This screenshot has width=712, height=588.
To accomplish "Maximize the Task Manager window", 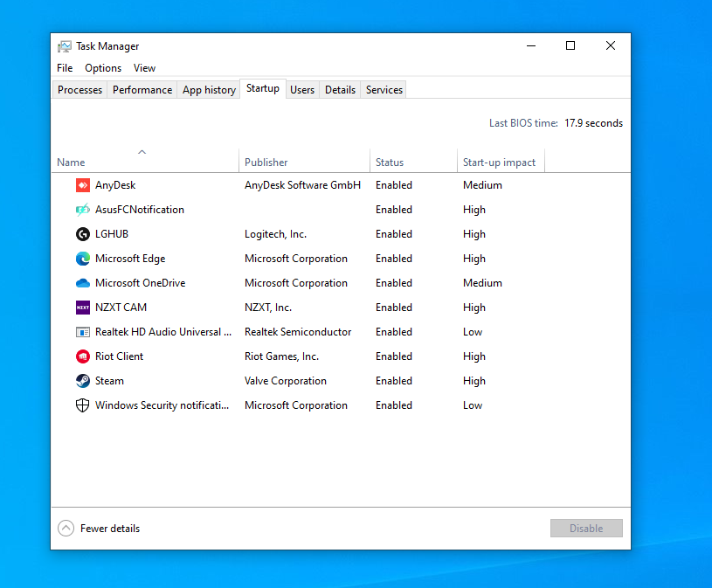I will tap(570, 45).
